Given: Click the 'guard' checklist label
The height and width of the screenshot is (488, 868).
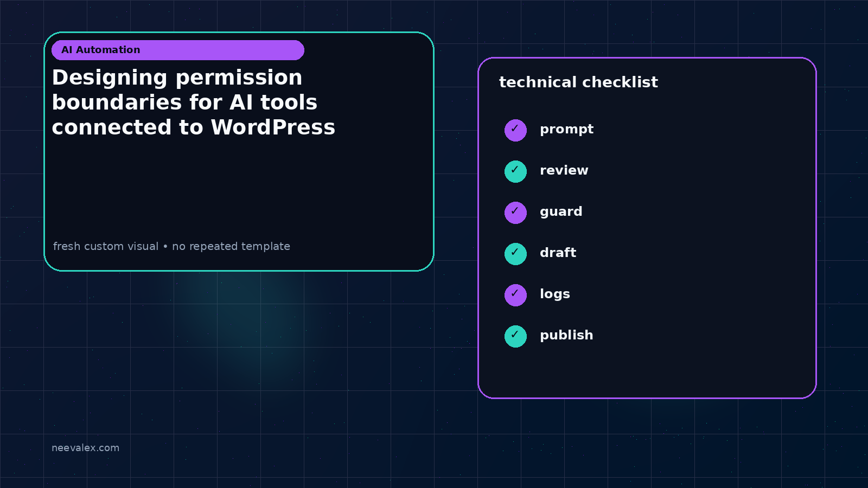Looking at the screenshot, I should (561, 212).
